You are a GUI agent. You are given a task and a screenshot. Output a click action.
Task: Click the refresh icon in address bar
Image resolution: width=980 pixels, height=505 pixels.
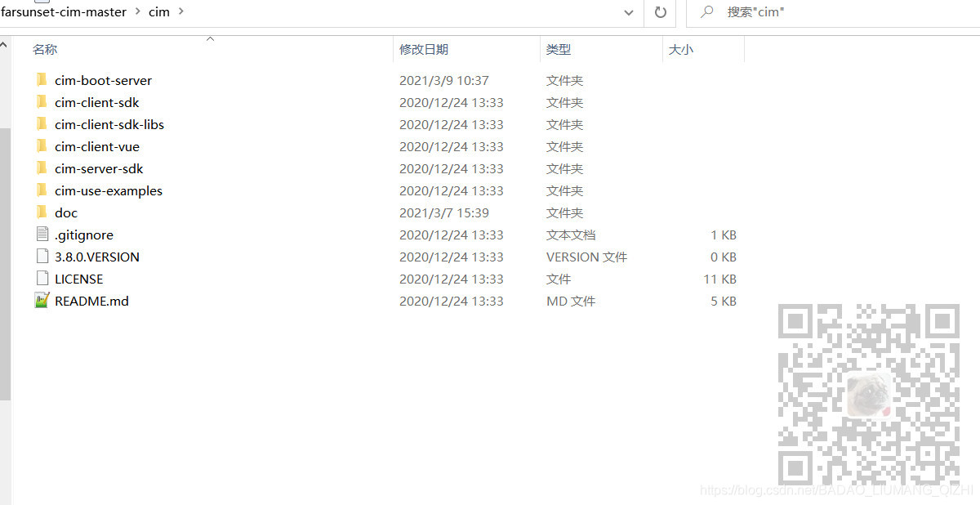tap(660, 12)
